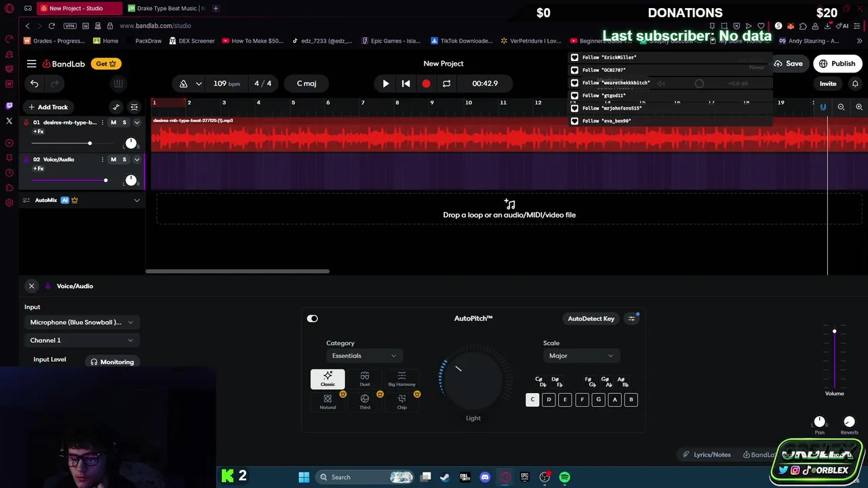Screen dimensions: 868x488
Task: Open the Microphone input dropdown
Action: point(81,323)
